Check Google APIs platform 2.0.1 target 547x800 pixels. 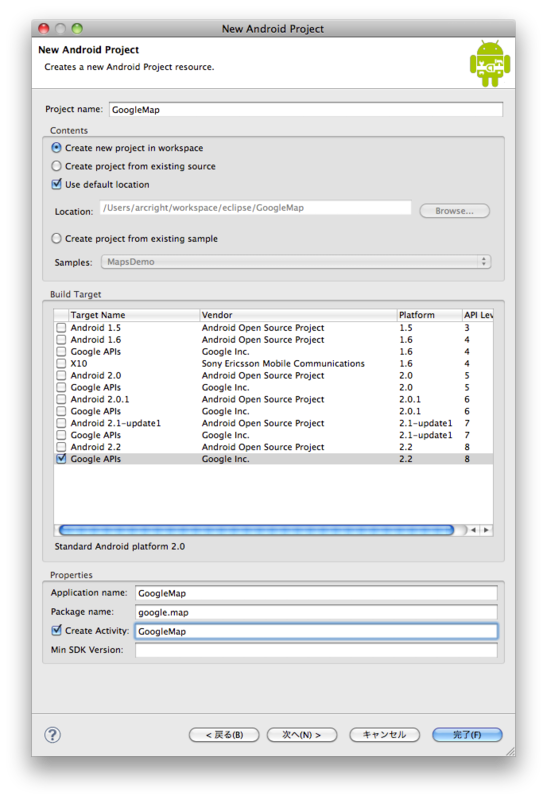point(61,411)
